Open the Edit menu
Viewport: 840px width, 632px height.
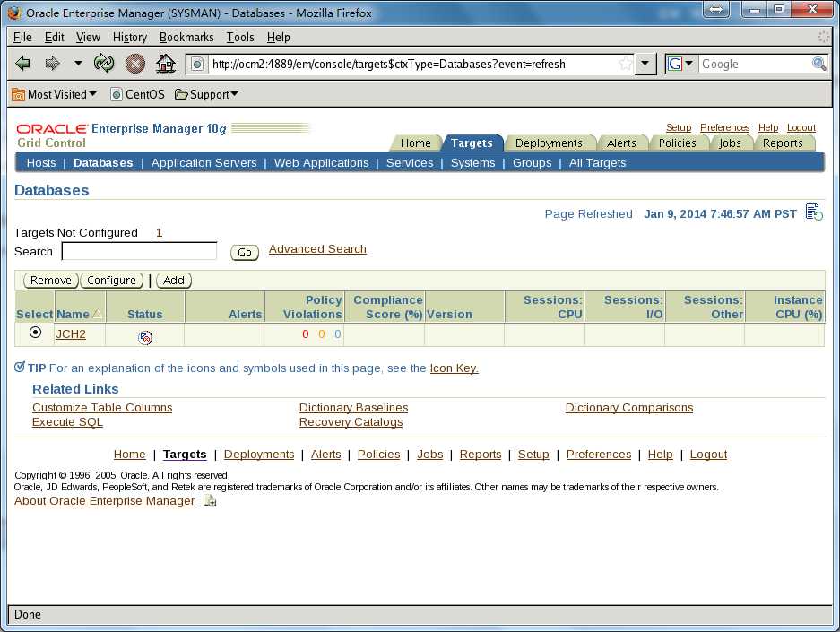pyautogui.click(x=54, y=37)
